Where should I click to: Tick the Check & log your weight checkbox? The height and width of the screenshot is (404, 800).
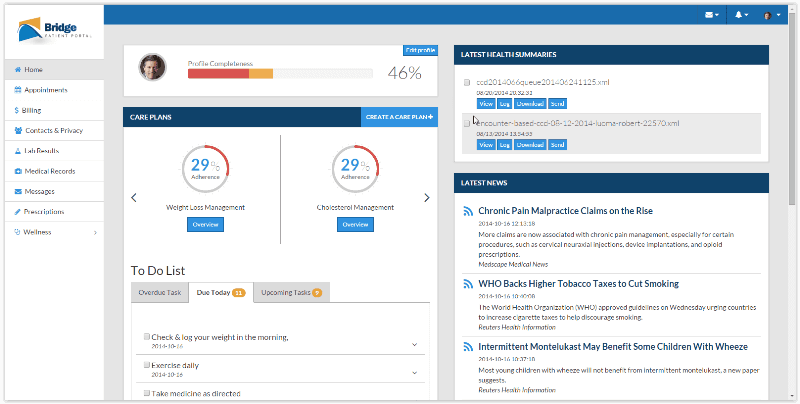(x=147, y=337)
